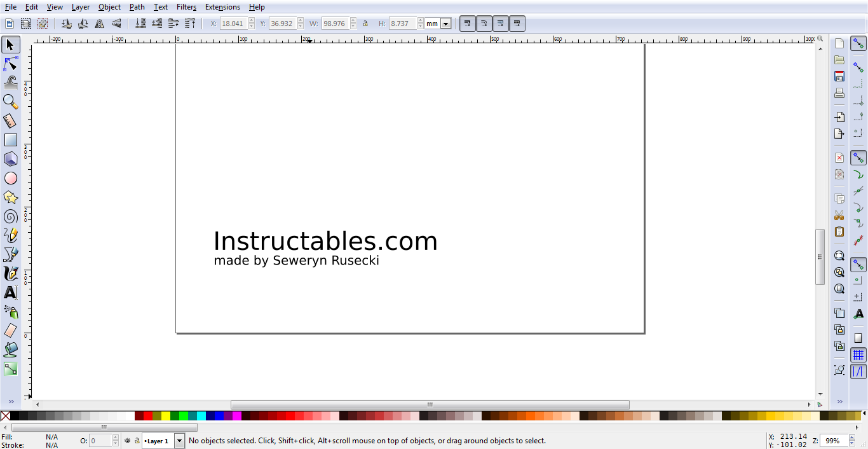868x449 pixels.
Task: Click the Cut scissors icon
Action: 839,216
